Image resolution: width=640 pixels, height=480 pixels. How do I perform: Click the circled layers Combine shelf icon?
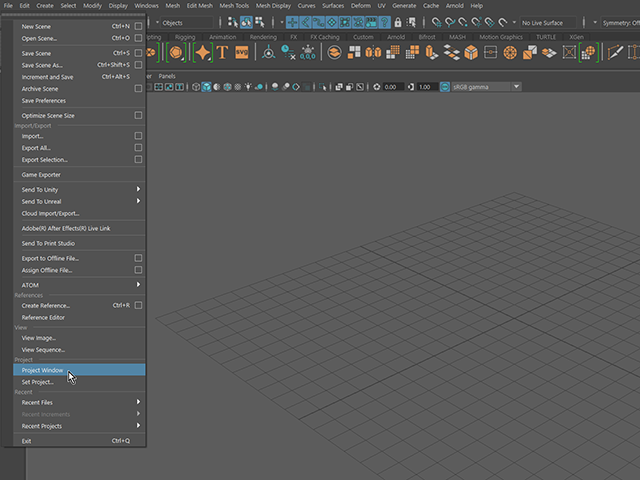pos(334,53)
